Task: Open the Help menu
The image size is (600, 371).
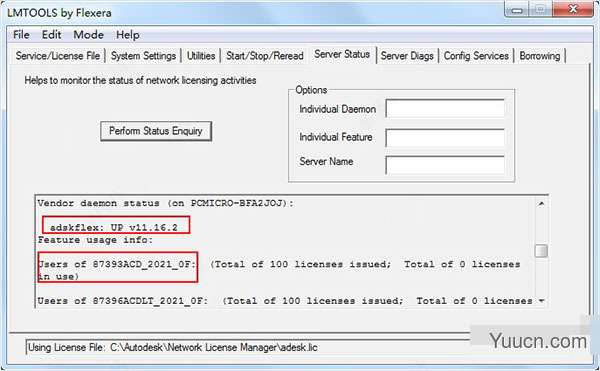Action: coord(128,35)
